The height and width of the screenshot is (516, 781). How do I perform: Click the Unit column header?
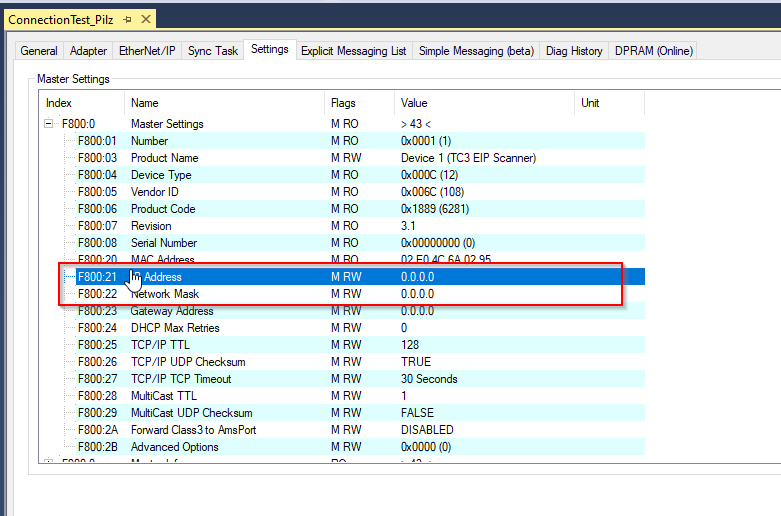[x=609, y=103]
